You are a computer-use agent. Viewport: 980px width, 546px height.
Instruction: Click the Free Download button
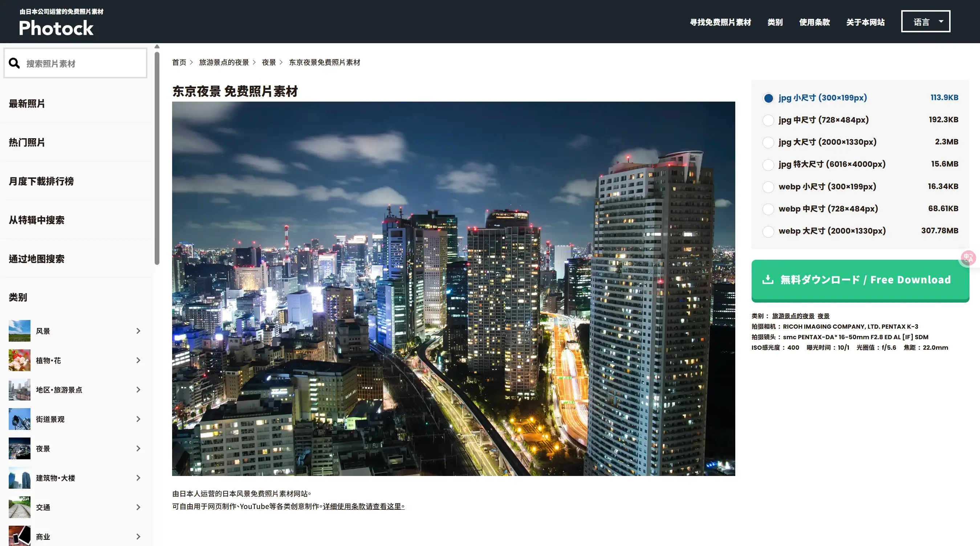point(860,280)
